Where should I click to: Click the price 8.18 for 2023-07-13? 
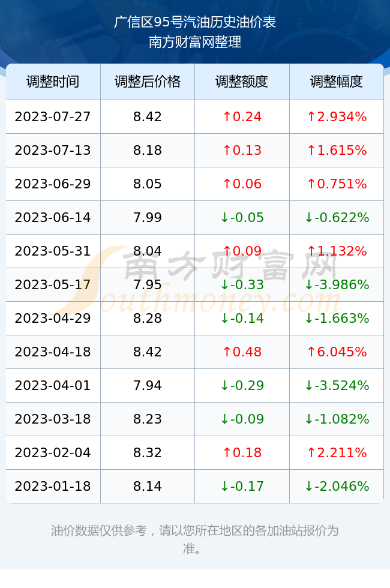coord(148,151)
